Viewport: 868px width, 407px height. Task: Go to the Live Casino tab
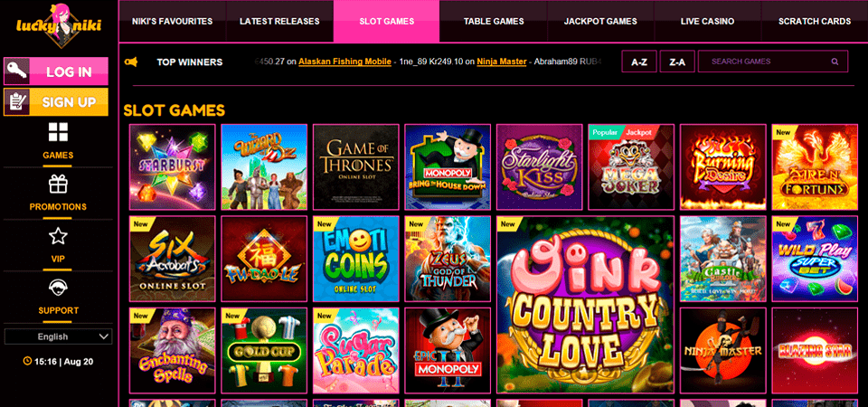click(x=707, y=22)
